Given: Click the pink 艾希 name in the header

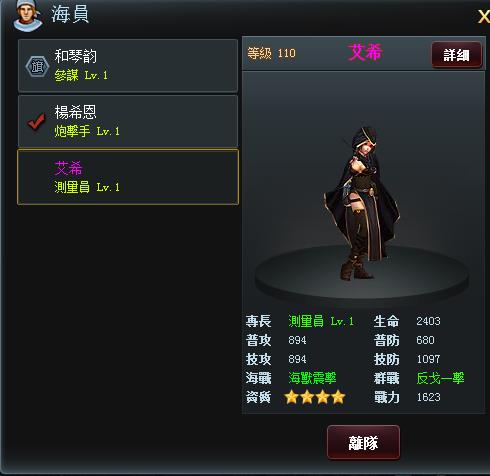Looking at the screenshot, I should [x=365, y=53].
